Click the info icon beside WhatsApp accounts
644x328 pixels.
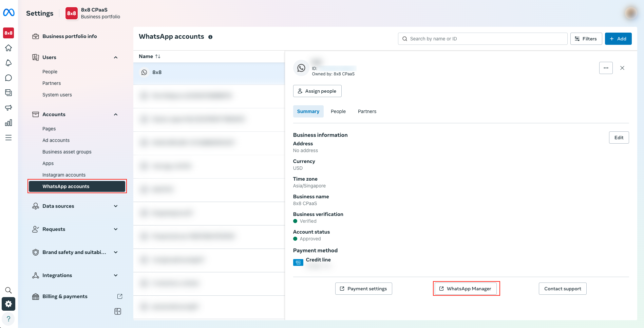(210, 37)
